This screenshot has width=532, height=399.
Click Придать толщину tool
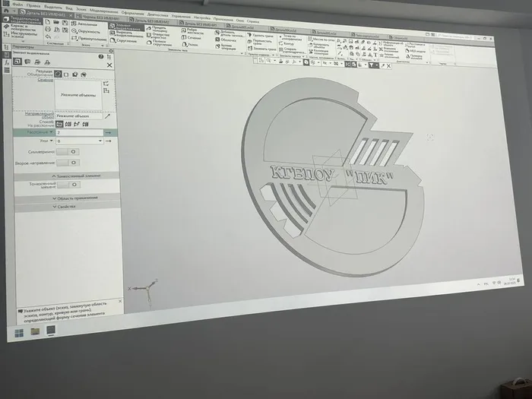(x=157, y=30)
